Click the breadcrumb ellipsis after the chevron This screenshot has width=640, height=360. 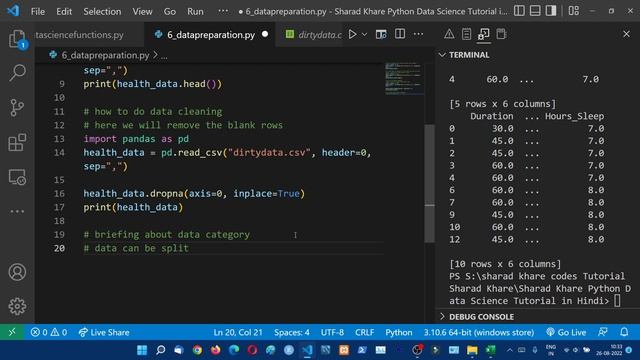coord(164,56)
